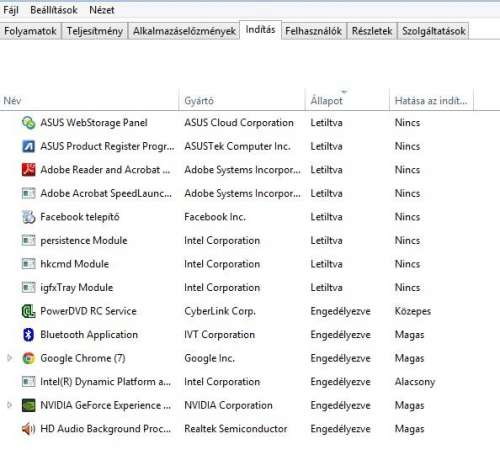Viewport: 500px width, 460px height.
Task: Select the ASUS WebStorage Panel row name
Action: 94,123
